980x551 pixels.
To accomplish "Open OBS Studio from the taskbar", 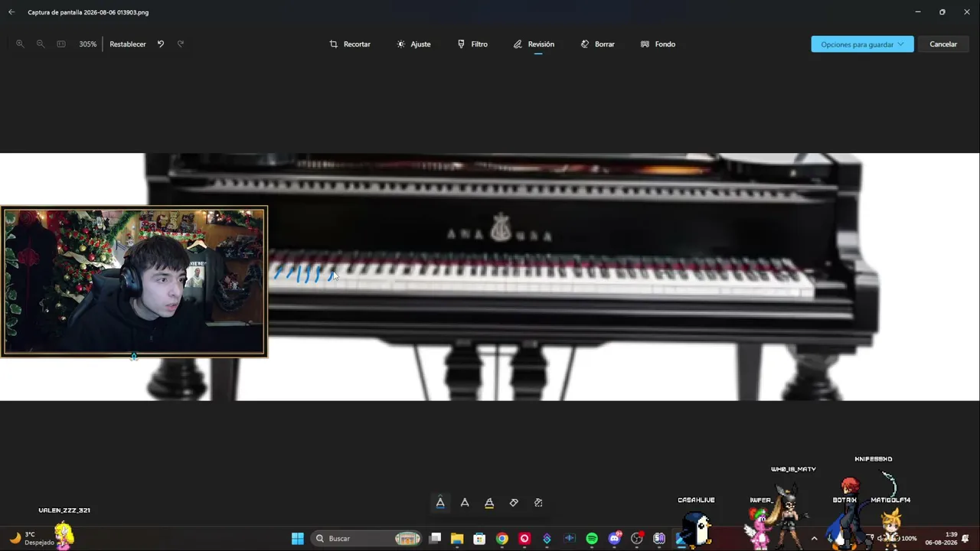I will tap(637, 539).
